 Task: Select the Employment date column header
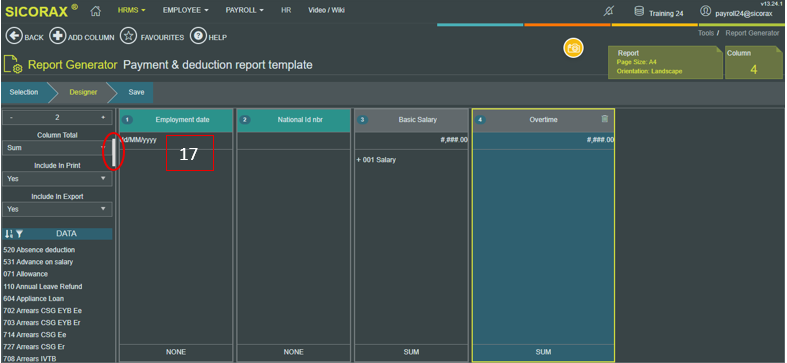176,120
